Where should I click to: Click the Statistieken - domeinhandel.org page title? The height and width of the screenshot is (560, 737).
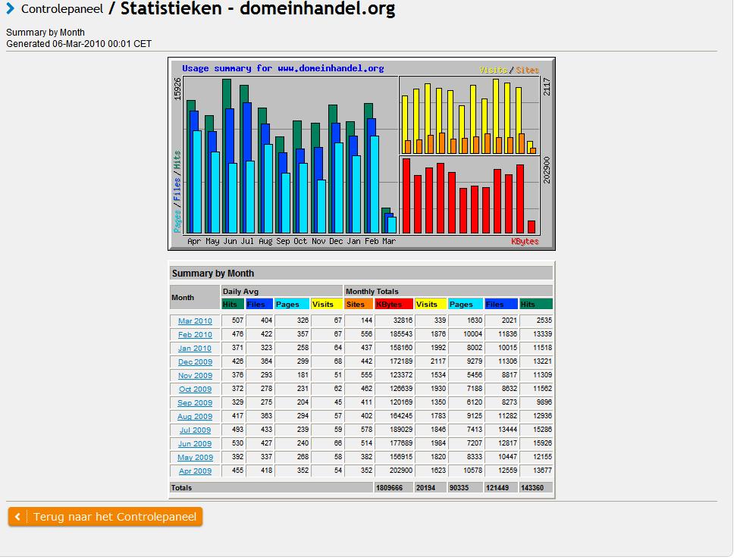[x=258, y=9]
